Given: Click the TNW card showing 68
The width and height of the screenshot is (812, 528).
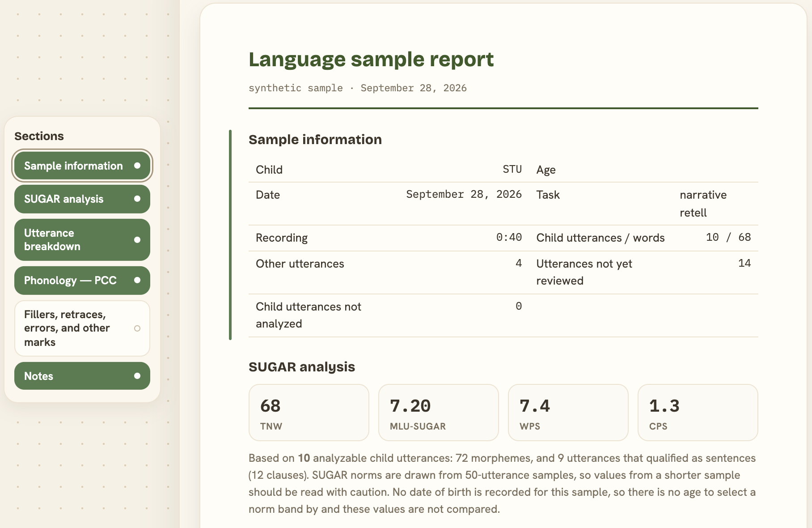Looking at the screenshot, I should click(309, 413).
